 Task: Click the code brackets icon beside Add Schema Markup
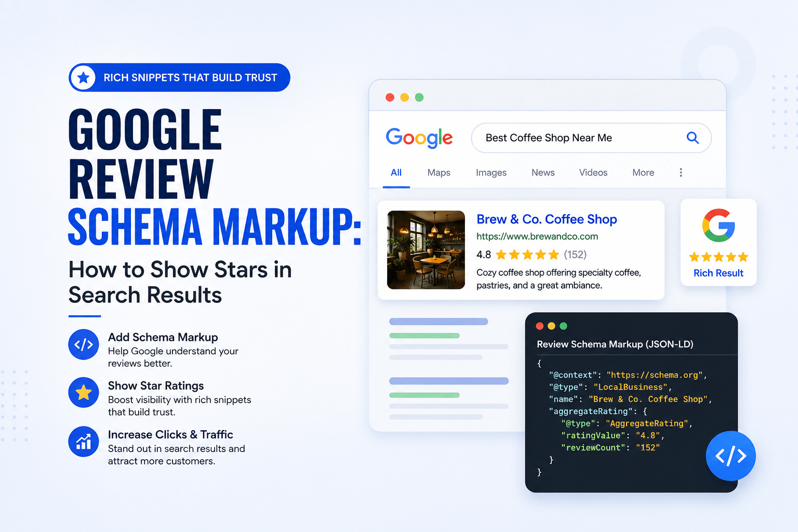[84, 344]
